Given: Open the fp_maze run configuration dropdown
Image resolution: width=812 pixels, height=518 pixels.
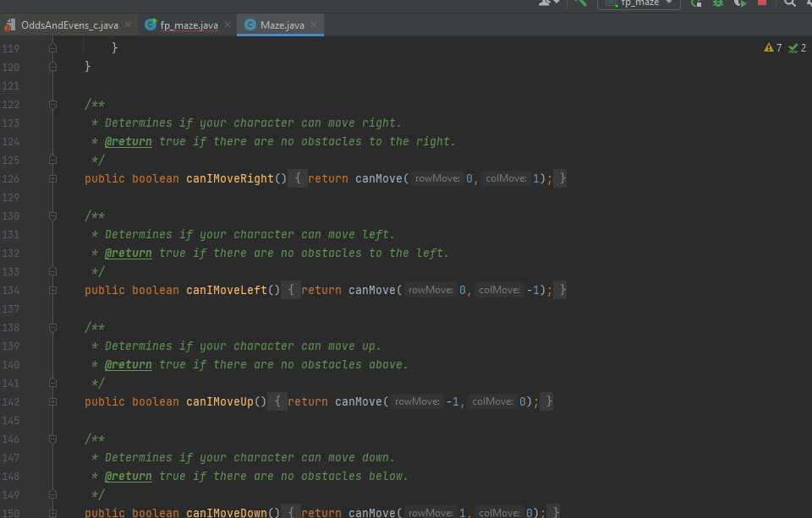Looking at the screenshot, I should tap(639, 3).
